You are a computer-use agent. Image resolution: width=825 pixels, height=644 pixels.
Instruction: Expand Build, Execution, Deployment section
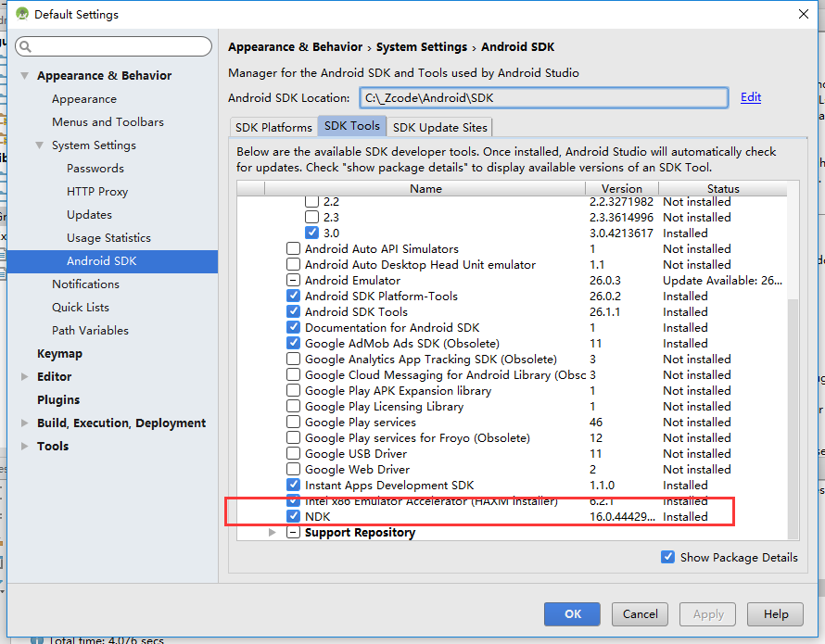point(24,423)
